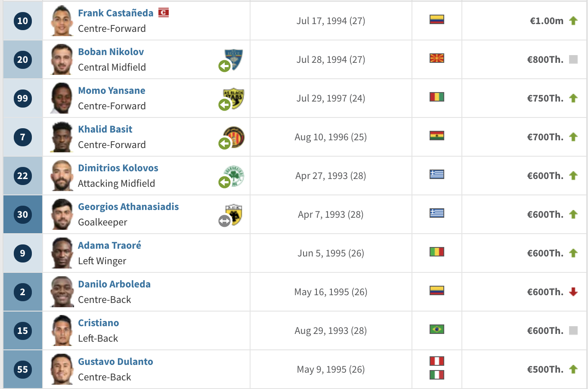This screenshot has height=389, width=588.
Task: Click Cristiano's player headshot
Action: pos(62,330)
